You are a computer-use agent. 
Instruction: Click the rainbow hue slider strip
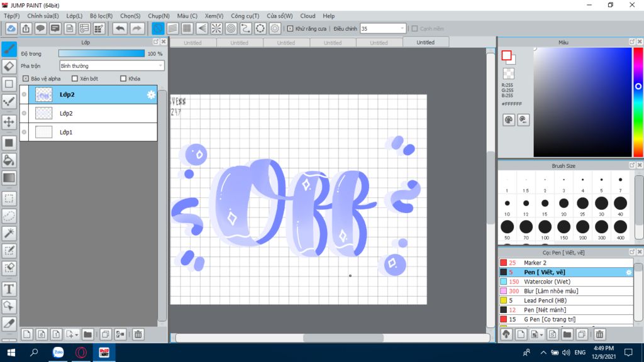tap(638, 102)
